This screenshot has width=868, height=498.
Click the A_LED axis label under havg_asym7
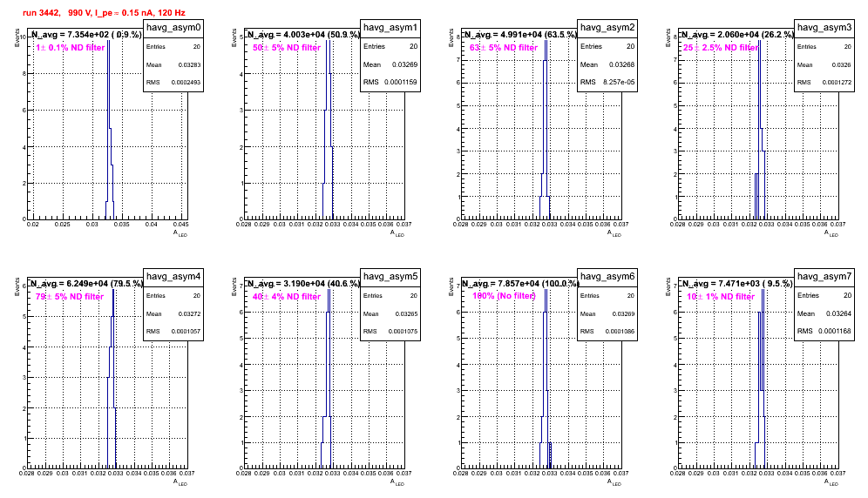[x=831, y=482]
